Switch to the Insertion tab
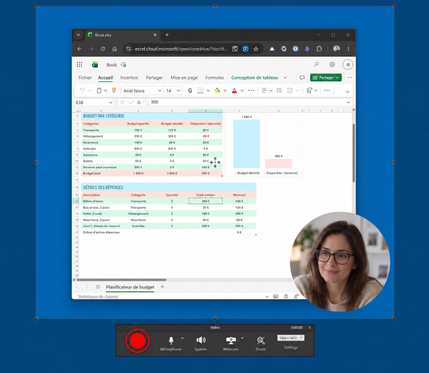429x373 pixels. pyautogui.click(x=129, y=77)
